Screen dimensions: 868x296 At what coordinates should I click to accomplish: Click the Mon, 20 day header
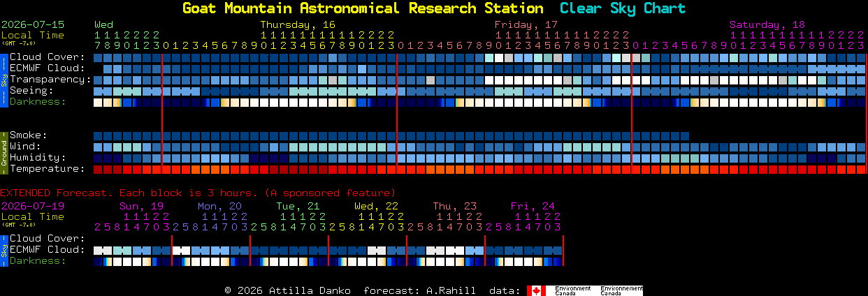(219, 206)
